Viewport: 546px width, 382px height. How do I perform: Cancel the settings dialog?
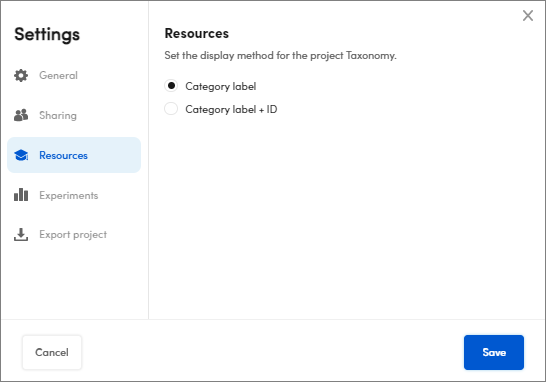tap(52, 352)
